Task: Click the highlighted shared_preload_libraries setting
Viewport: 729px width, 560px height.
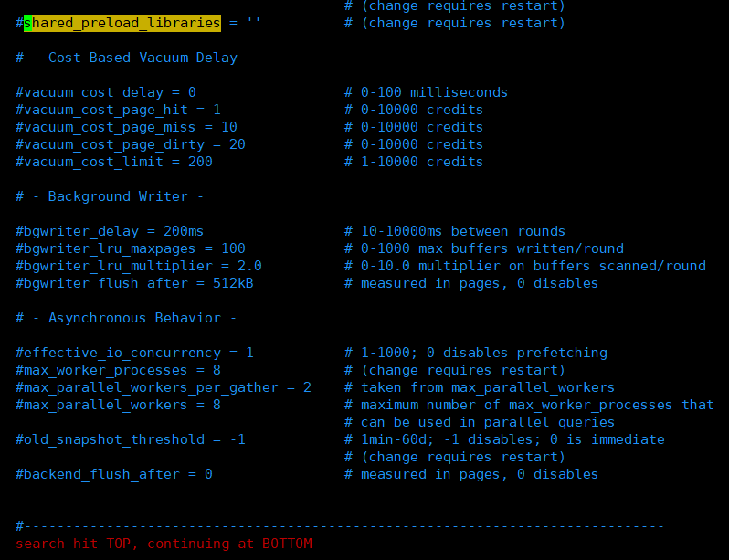Action: pyautogui.click(x=122, y=23)
